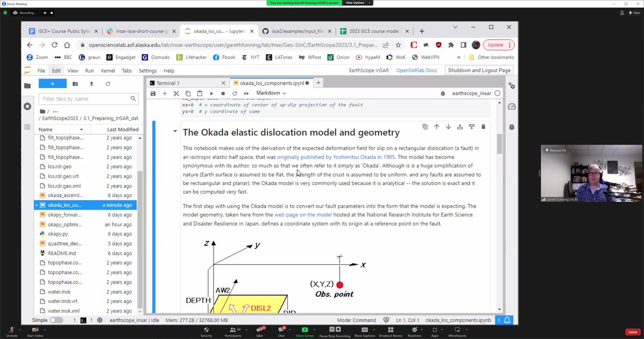Create a new folder
Viewport: 644px width, 339px height.
coord(75,84)
